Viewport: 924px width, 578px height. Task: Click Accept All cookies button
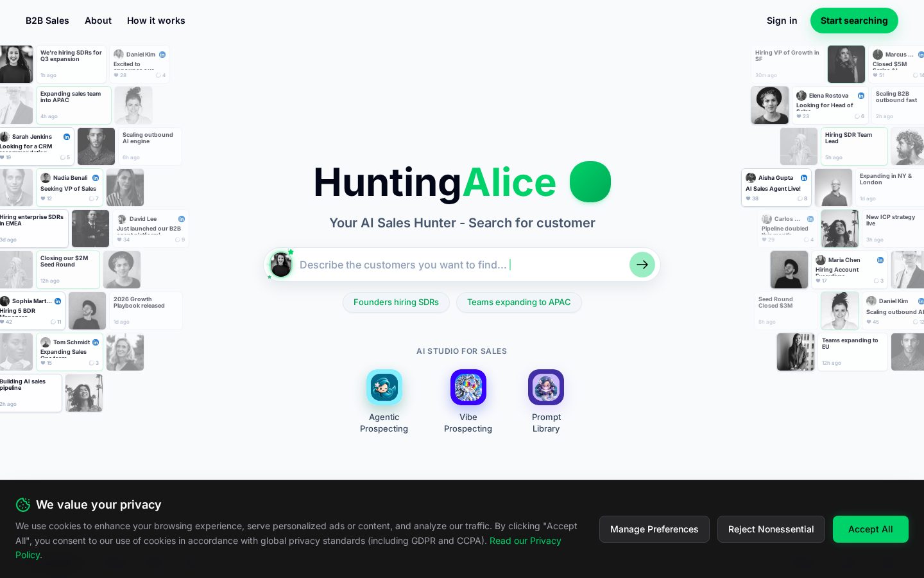click(x=871, y=529)
